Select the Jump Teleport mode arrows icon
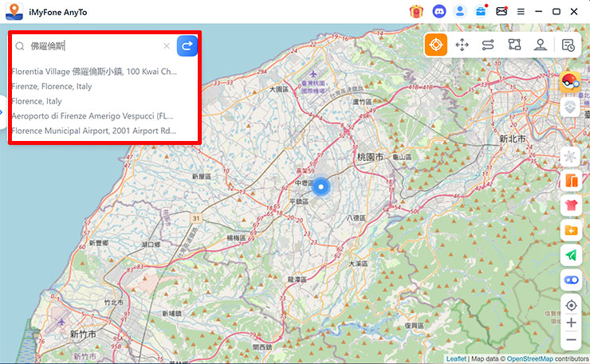 (x=462, y=45)
